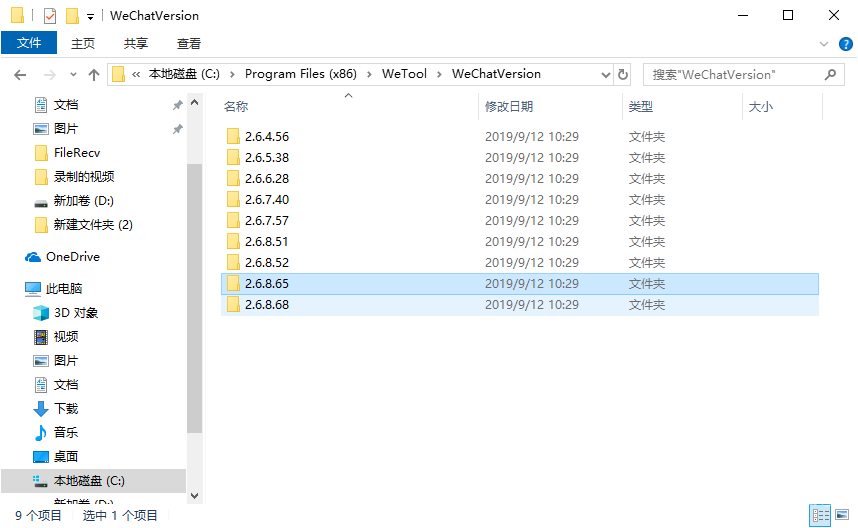
Task: Refresh the current folder view
Action: [623, 74]
